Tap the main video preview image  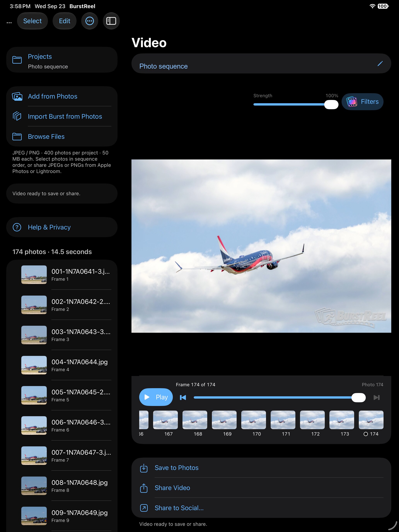pos(261,246)
